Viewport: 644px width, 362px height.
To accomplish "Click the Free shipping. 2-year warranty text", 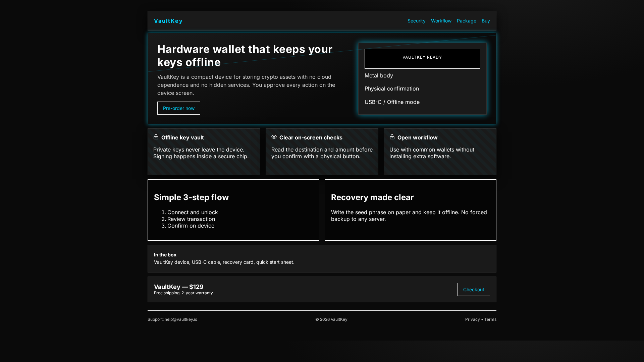I will click(184, 293).
